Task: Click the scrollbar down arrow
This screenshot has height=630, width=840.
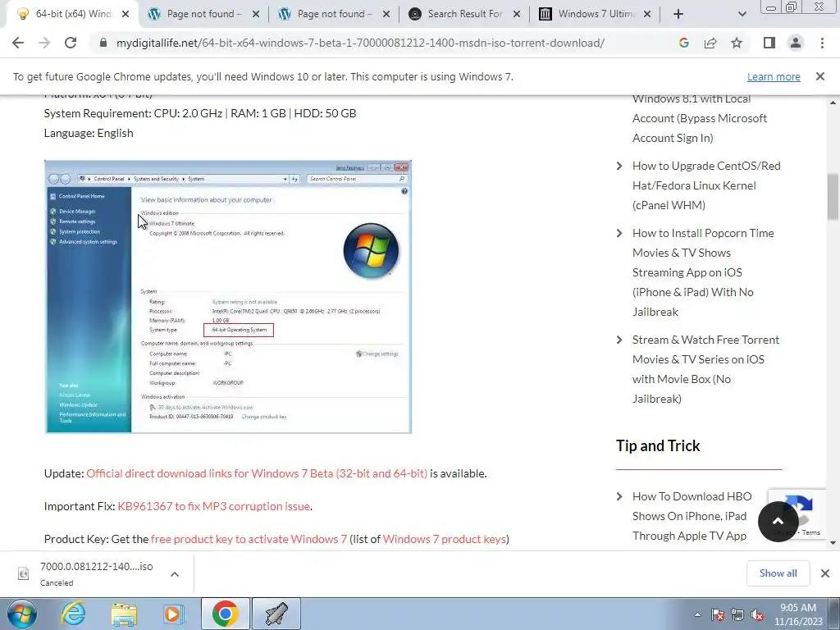Action: pos(833,543)
